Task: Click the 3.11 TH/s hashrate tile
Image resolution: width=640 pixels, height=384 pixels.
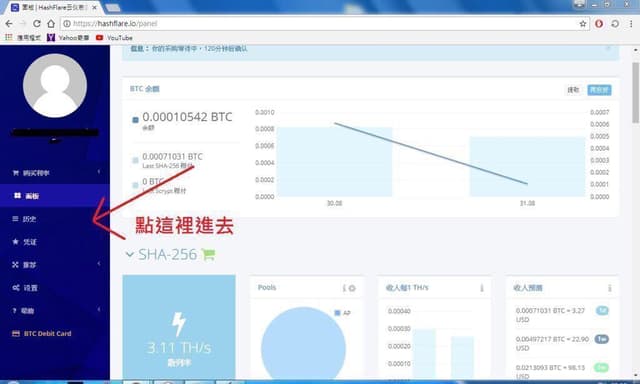Action: click(179, 327)
